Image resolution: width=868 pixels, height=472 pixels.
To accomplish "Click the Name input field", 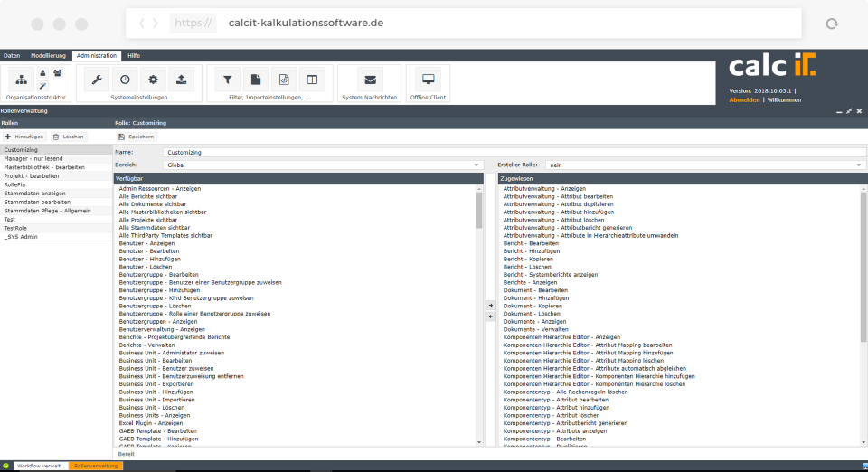I will click(x=514, y=152).
